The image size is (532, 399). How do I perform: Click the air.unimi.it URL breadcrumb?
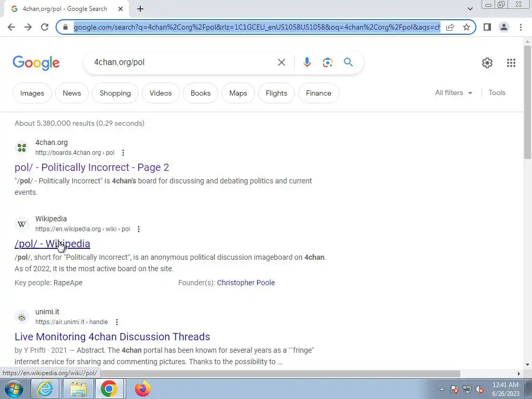tap(72, 322)
